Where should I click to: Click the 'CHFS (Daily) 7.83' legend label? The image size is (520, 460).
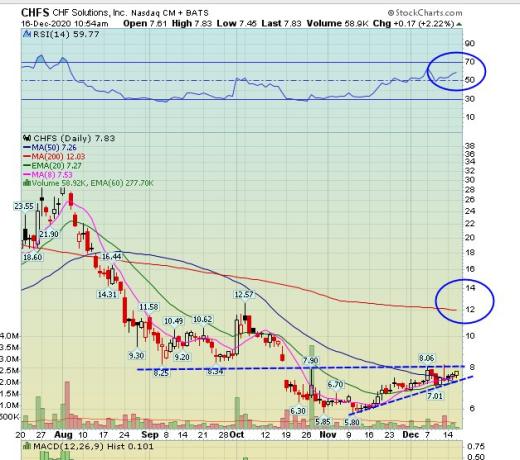[74, 138]
